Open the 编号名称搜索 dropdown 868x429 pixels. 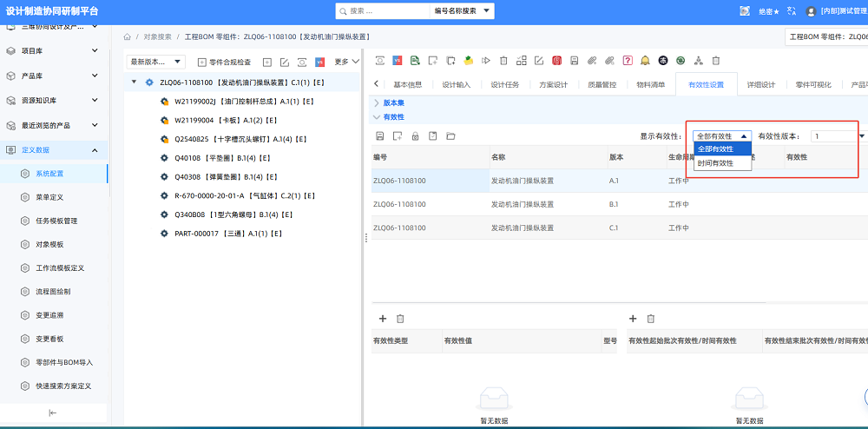462,11
